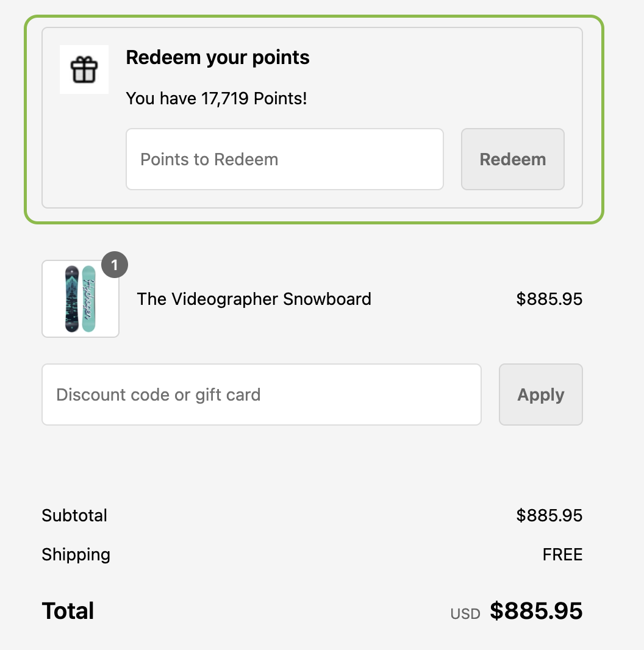Click the gift box icon
644x650 pixels.
click(x=84, y=69)
